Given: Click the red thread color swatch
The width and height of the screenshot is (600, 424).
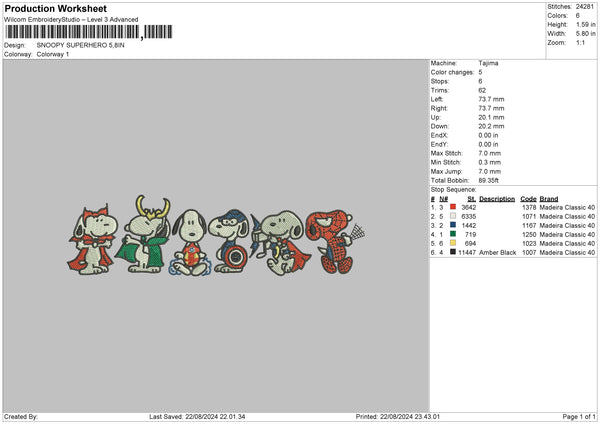Looking at the screenshot, I should [453, 207].
